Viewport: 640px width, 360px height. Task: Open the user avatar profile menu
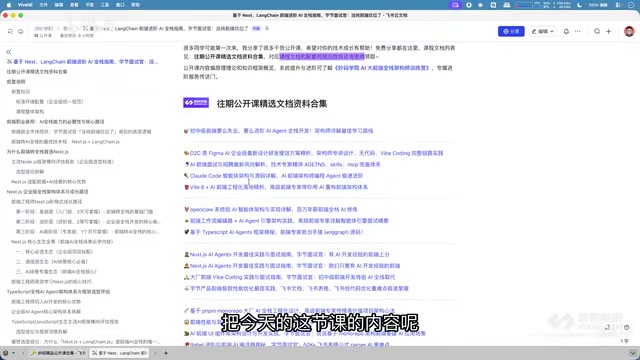pos(629,31)
